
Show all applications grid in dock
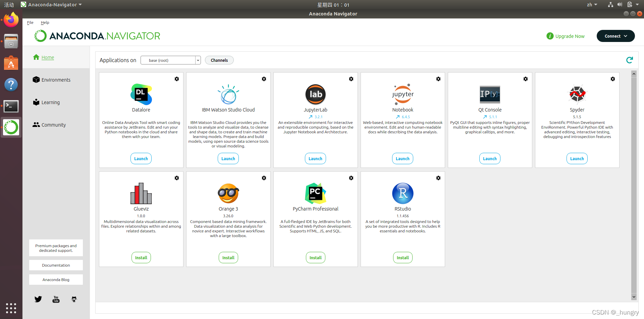(x=11, y=308)
